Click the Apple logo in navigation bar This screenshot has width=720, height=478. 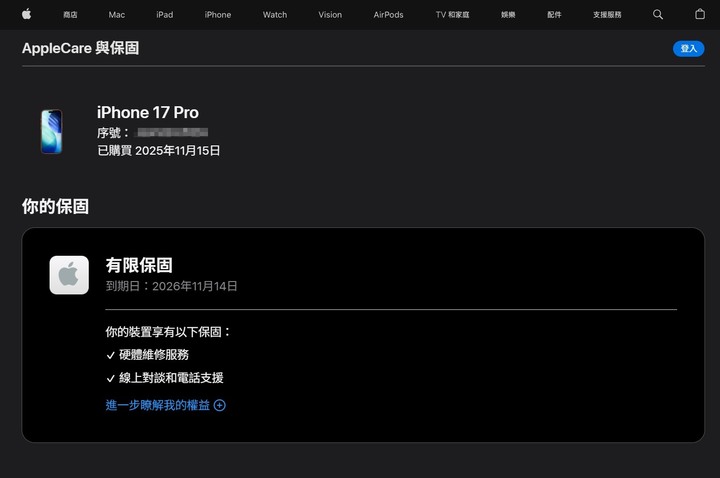click(x=27, y=15)
